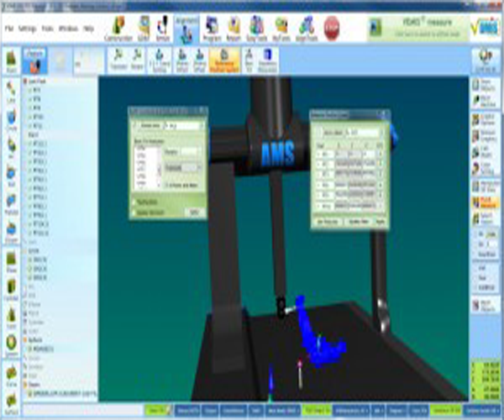The height and width of the screenshot is (420, 504).
Task: Open the Program module icon
Action: click(213, 29)
